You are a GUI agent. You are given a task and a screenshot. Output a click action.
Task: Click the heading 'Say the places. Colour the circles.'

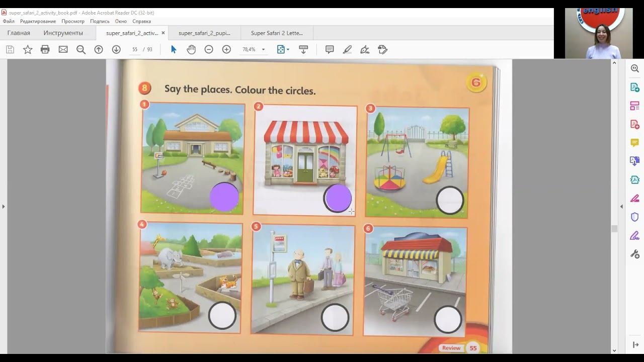coord(240,90)
